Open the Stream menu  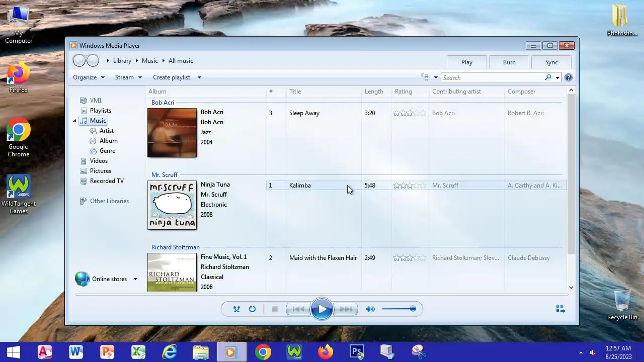click(x=128, y=77)
